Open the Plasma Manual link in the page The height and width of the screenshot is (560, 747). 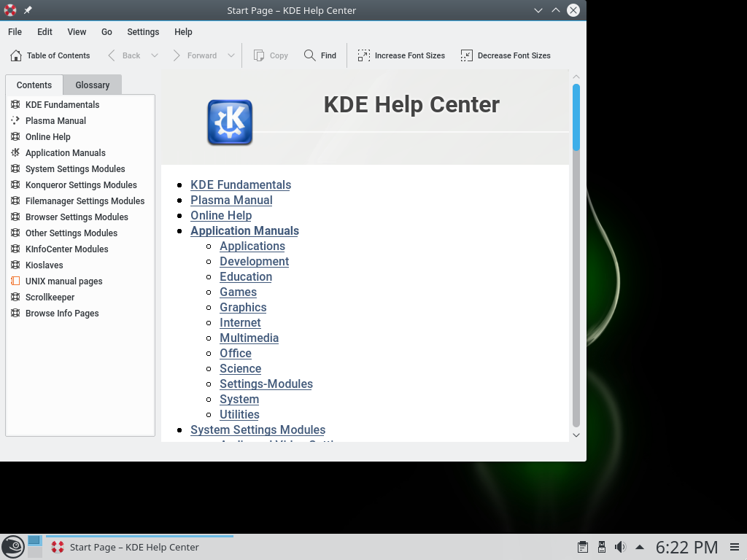coord(231,200)
